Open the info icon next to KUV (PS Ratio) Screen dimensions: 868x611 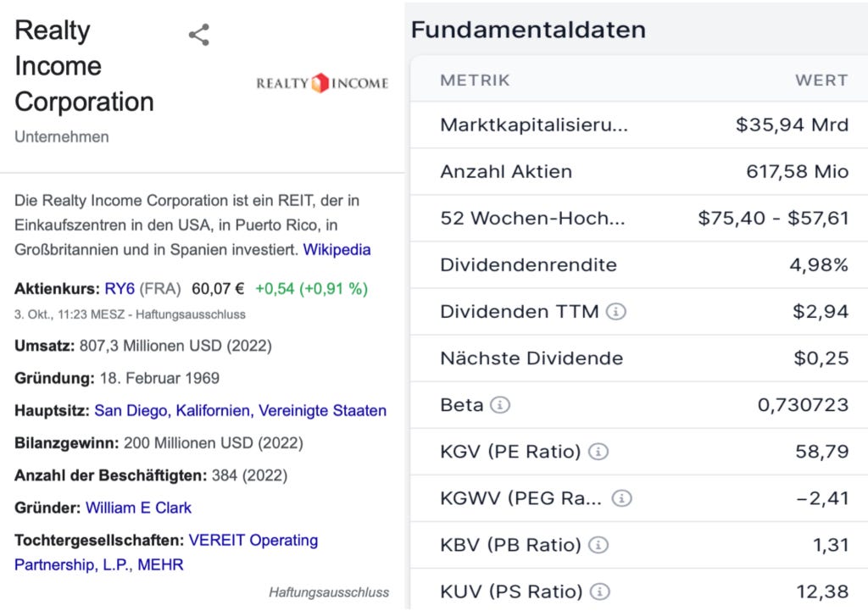(x=599, y=592)
